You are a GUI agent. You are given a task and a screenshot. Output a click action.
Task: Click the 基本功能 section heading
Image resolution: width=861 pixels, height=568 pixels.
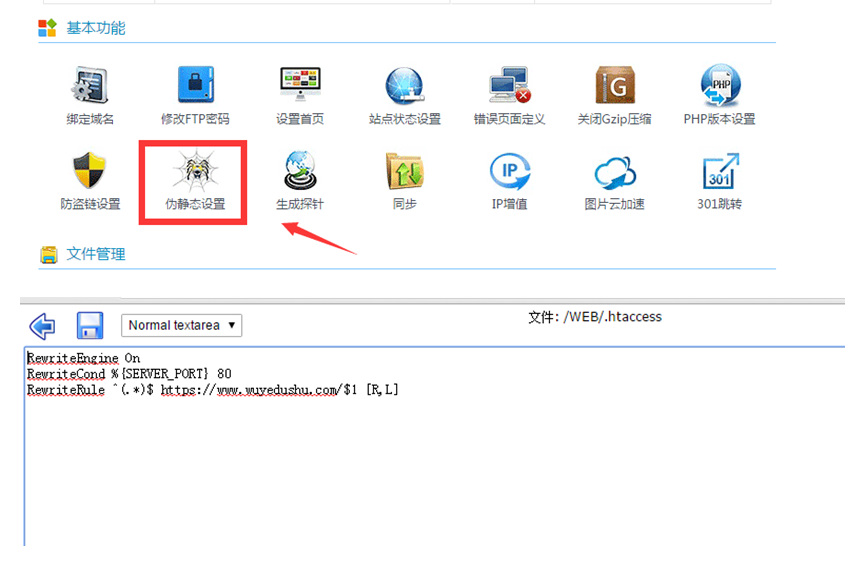click(x=96, y=27)
